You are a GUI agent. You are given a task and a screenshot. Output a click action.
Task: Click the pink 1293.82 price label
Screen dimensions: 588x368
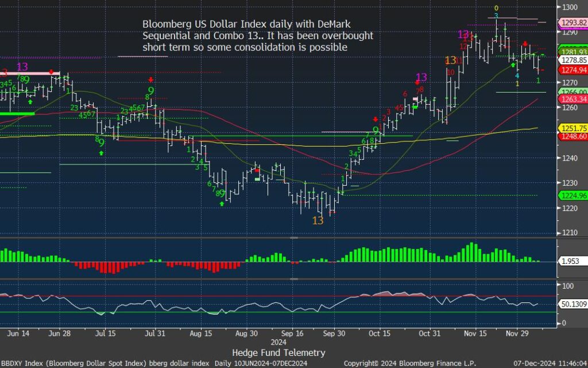coord(574,23)
